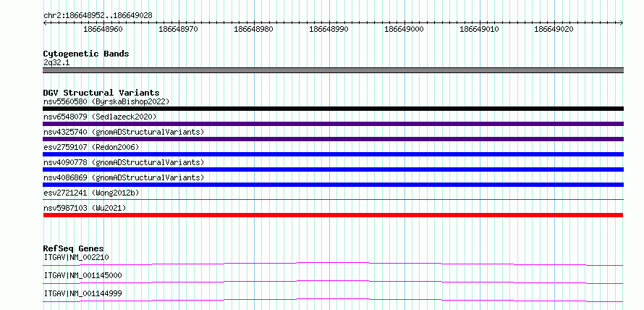Click the 2q32.1 band label
Screen dimensions: 644x310
pos(56,62)
